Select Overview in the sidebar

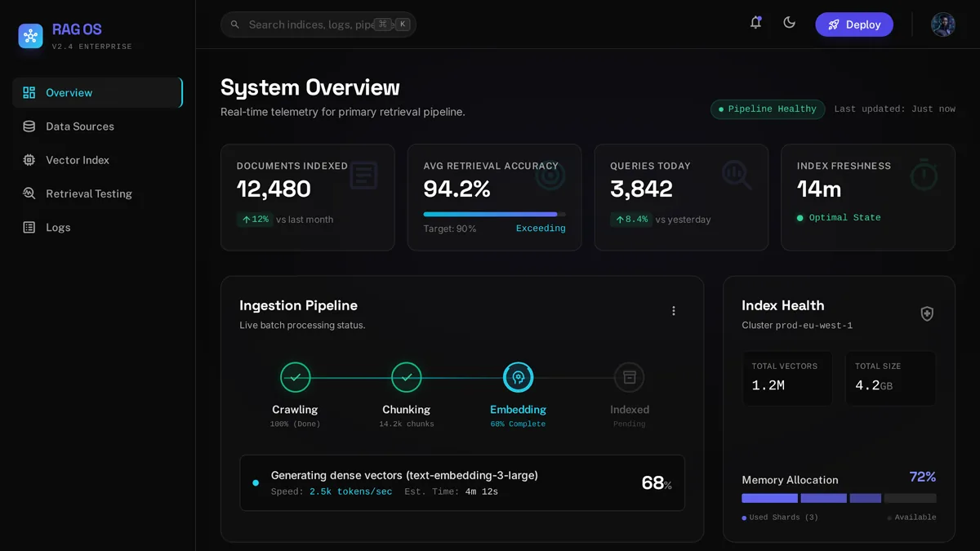[97, 92]
